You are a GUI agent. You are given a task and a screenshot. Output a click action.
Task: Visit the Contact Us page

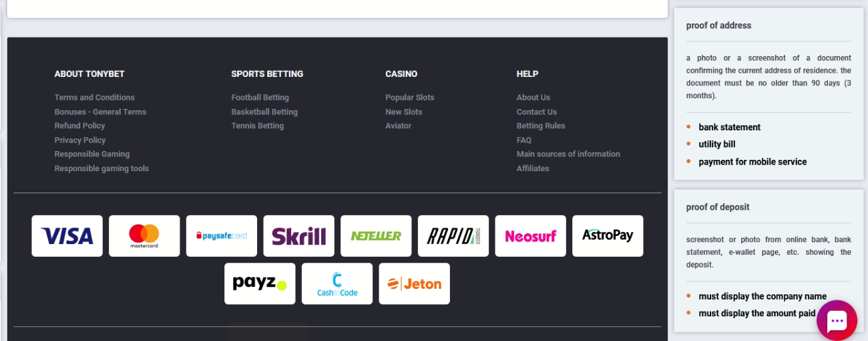[x=536, y=112]
